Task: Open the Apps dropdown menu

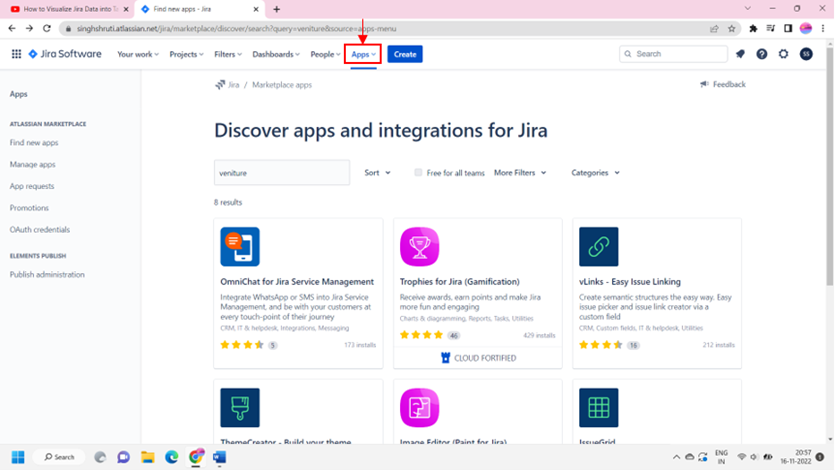Action: tap(363, 54)
